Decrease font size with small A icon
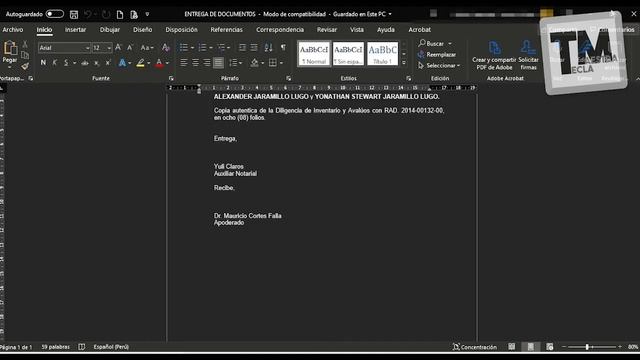The height and width of the screenshot is (360, 640). tap(130, 48)
